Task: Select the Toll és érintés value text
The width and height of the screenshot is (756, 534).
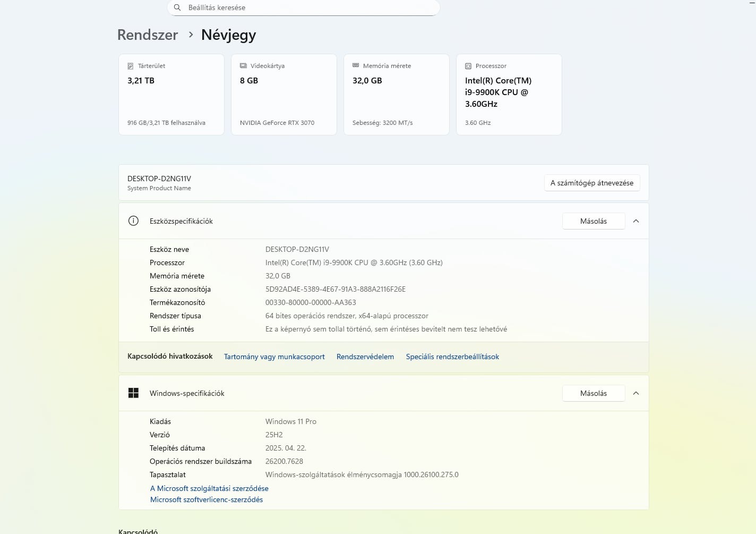Action: point(386,329)
